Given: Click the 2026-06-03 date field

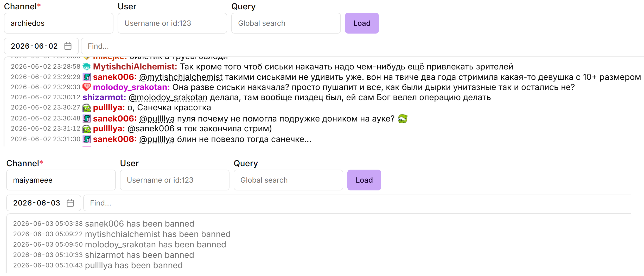Looking at the screenshot, I should tap(43, 203).
